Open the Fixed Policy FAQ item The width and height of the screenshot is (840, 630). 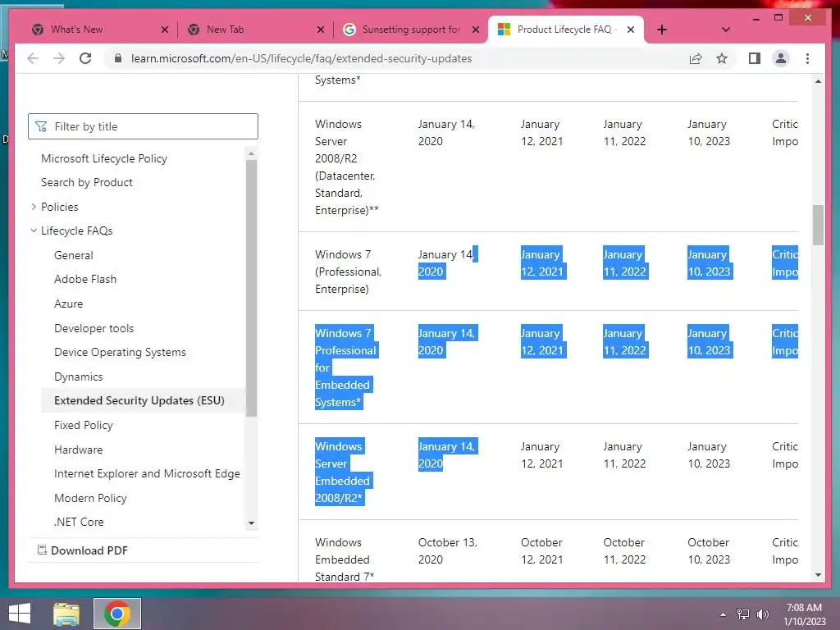tap(83, 425)
